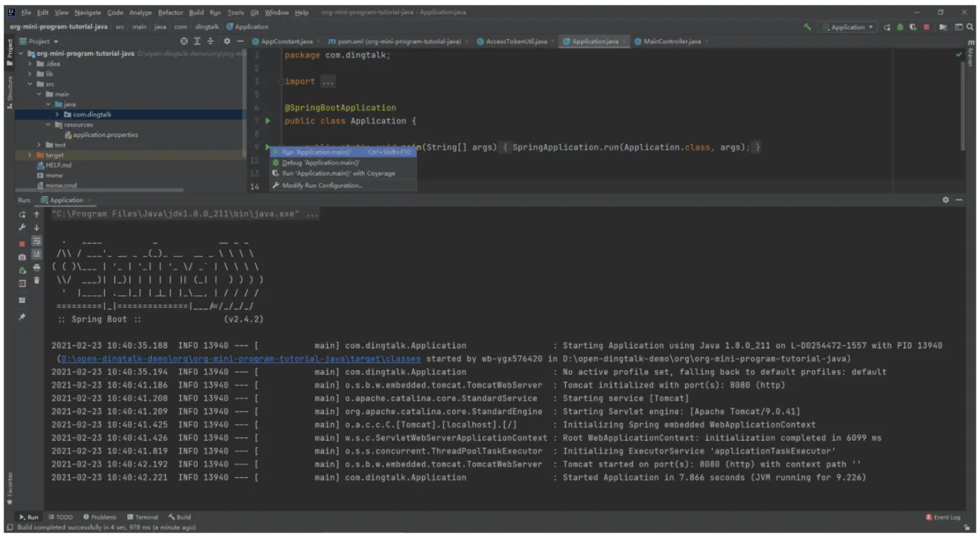The height and width of the screenshot is (538, 980).
Task: Open the Git menu
Action: [254, 13]
